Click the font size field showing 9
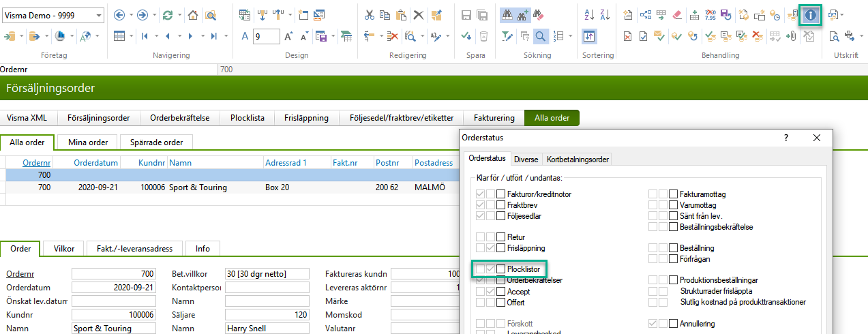 pos(266,36)
